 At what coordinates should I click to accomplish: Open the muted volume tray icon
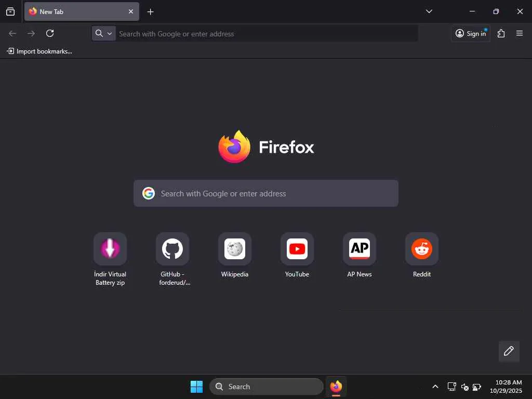tap(465, 387)
